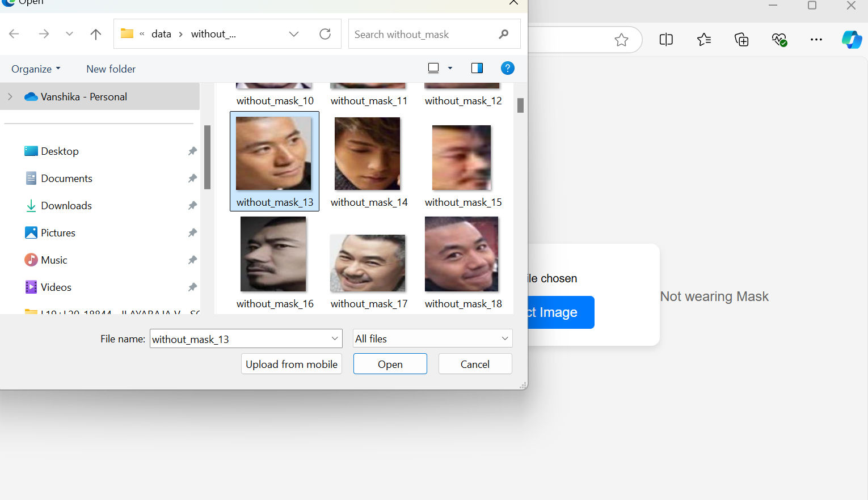Click the File name input box
Screen dimensions: 868x500
239,339
